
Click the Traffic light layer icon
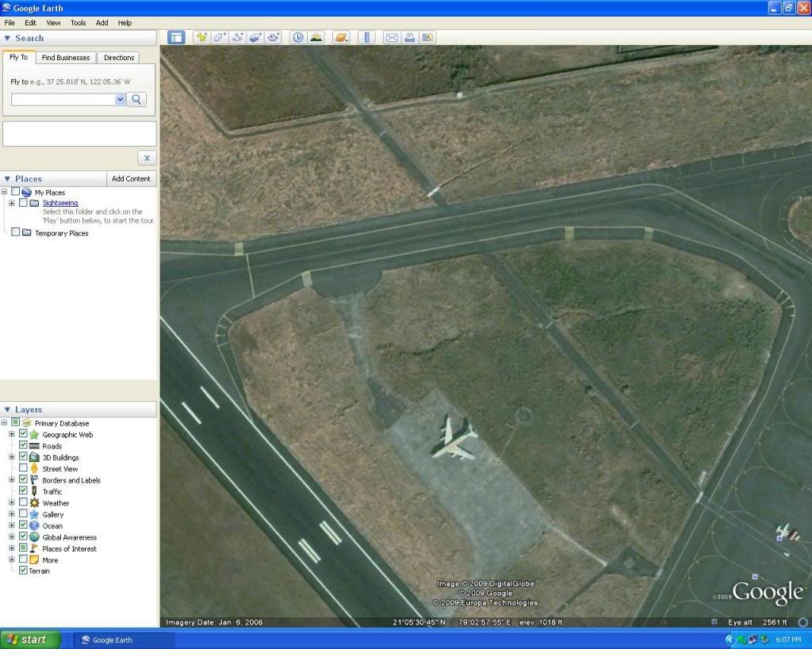pos(34,491)
